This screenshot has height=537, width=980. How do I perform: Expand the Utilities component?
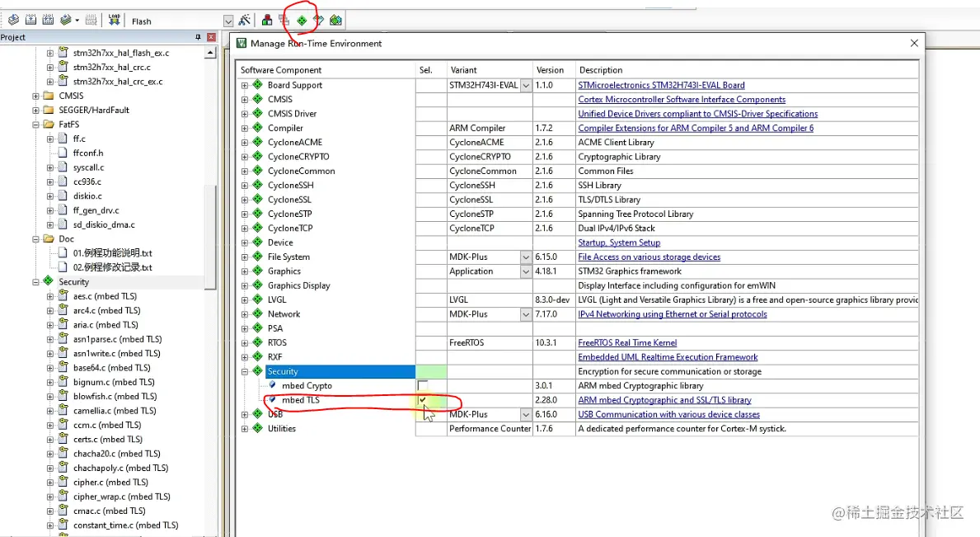point(244,429)
